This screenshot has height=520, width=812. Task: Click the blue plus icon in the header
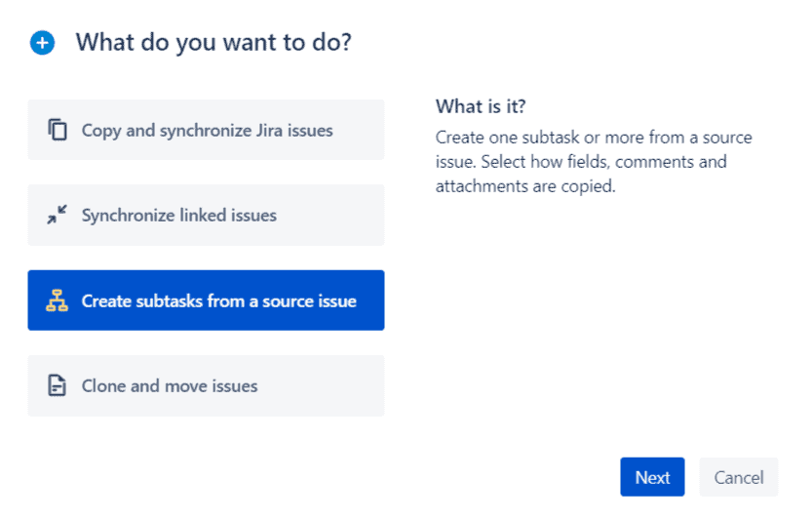coord(42,43)
